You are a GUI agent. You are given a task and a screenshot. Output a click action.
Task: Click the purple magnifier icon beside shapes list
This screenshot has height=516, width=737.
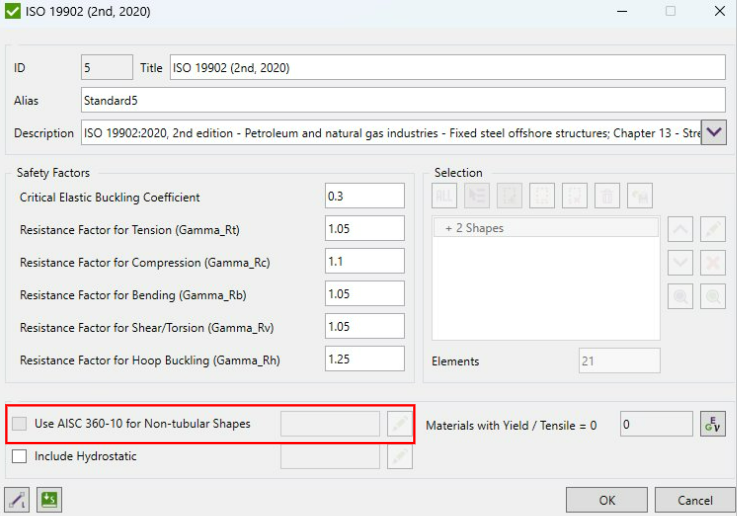tap(680, 296)
